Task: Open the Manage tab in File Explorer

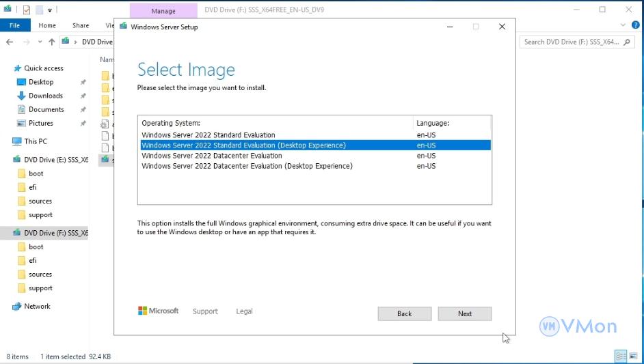Action: 163,11
